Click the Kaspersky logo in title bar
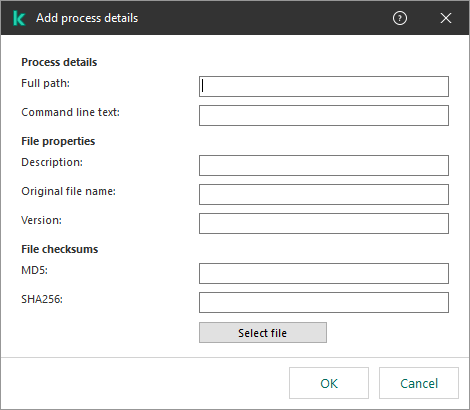Viewport: 470px width, 410px height. click(19, 18)
